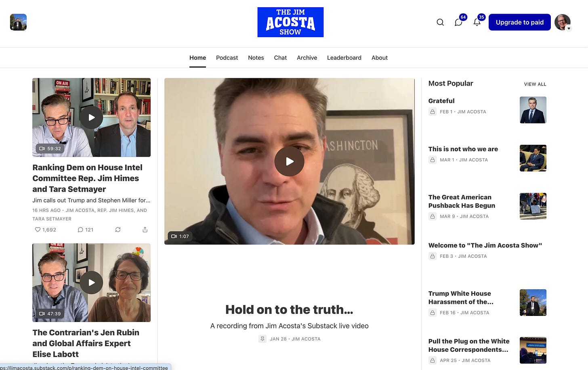Open the Grateful post
The width and height of the screenshot is (588, 370).
pos(441,101)
